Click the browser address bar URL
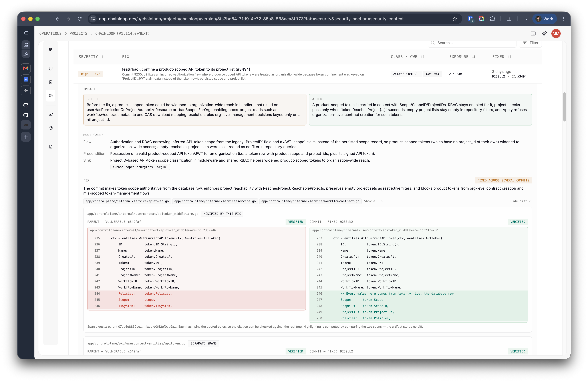 tap(251, 19)
